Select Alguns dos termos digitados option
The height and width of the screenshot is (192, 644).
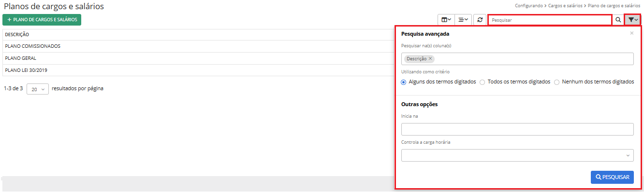pyautogui.click(x=404, y=82)
